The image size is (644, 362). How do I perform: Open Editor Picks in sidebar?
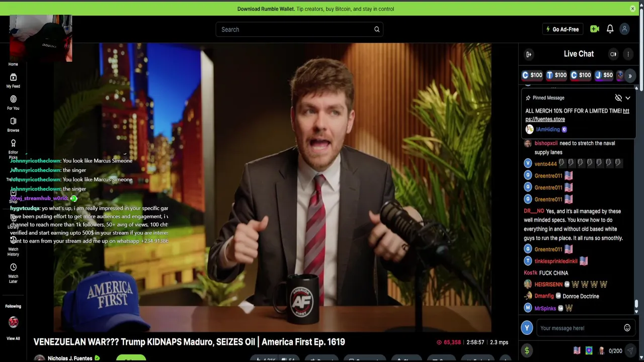coord(13,149)
